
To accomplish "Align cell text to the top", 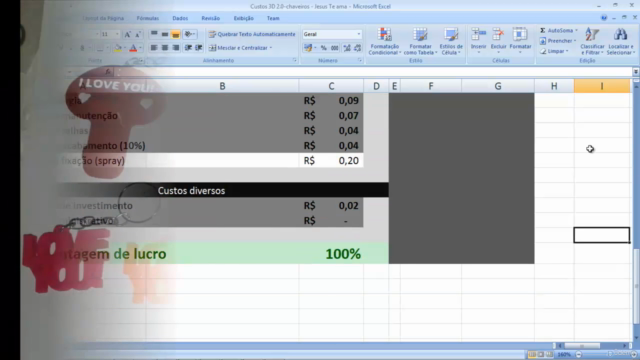I will coord(154,34).
